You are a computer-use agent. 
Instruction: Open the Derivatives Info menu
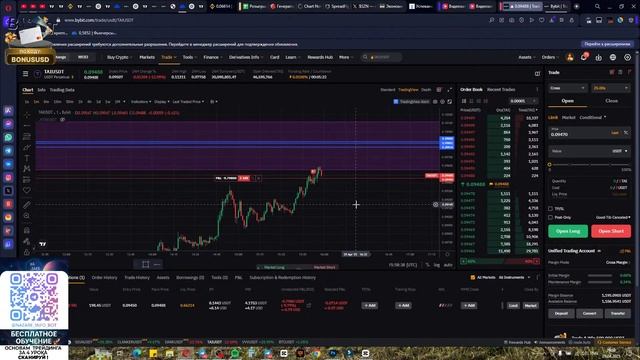pos(246,57)
